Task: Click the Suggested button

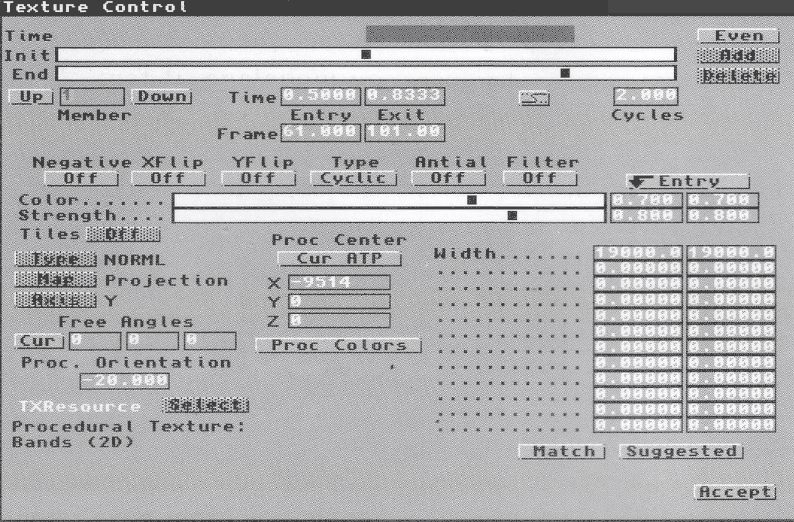Action: point(682,452)
